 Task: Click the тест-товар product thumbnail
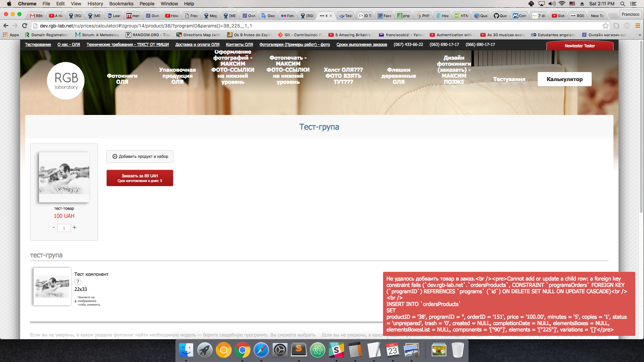[64, 177]
